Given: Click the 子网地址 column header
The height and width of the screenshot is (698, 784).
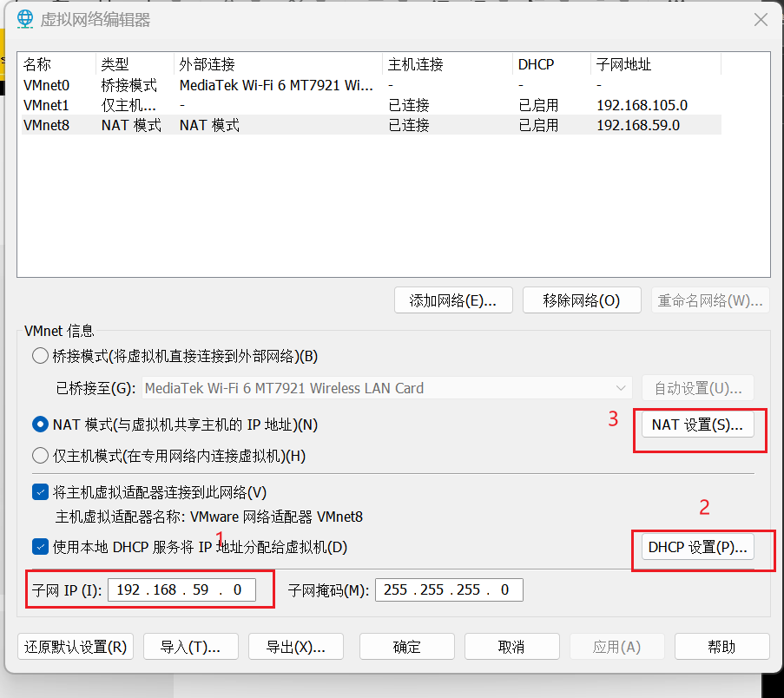Looking at the screenshot, I should point(623,65).
